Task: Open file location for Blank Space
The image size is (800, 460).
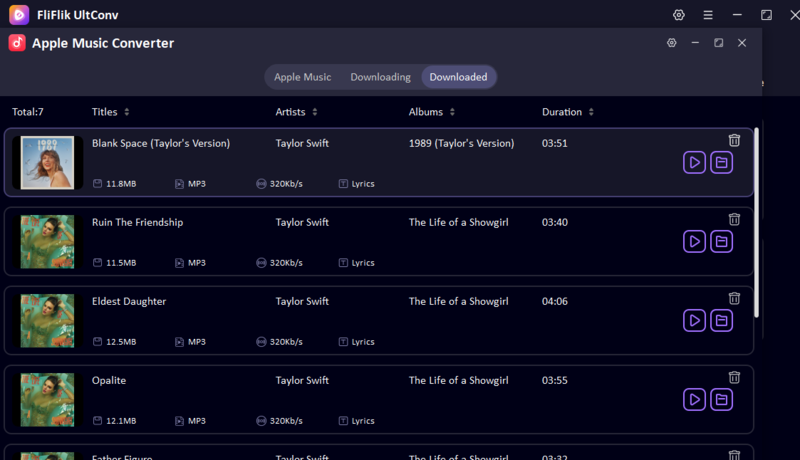Action: (x=721, y=162)
